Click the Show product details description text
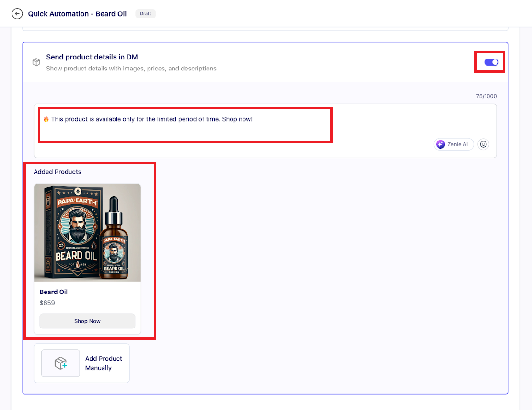This screenshot has width=532, height=410. [x=131, y=69]
